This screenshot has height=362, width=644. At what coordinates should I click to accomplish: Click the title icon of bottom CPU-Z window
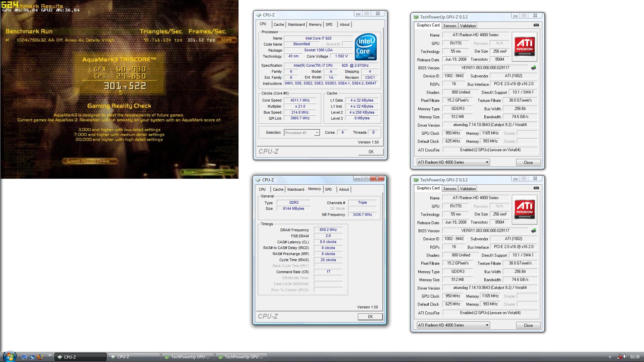[x=258, y=180]
